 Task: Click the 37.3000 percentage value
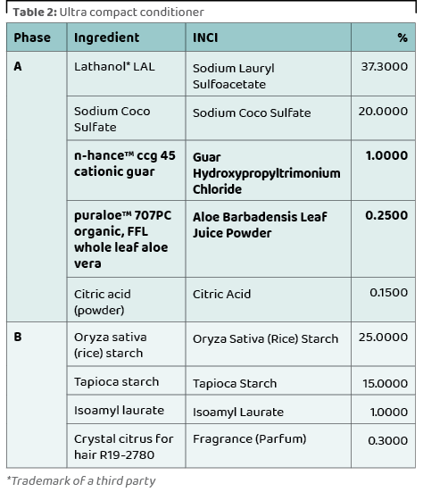(384, 66)
